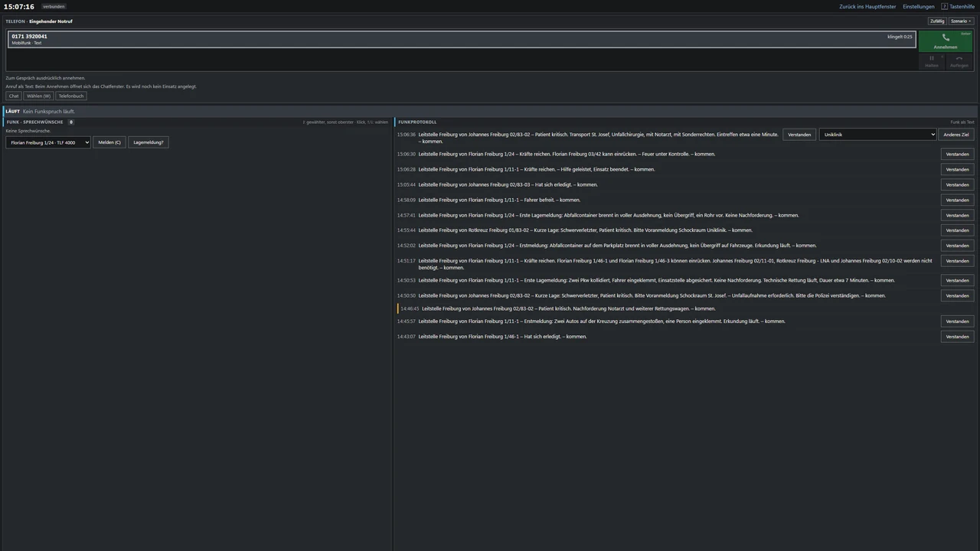Viewport: 980px width, 551px height.
Task: Click the Sprechwünsche count badge
Action: 71,122
